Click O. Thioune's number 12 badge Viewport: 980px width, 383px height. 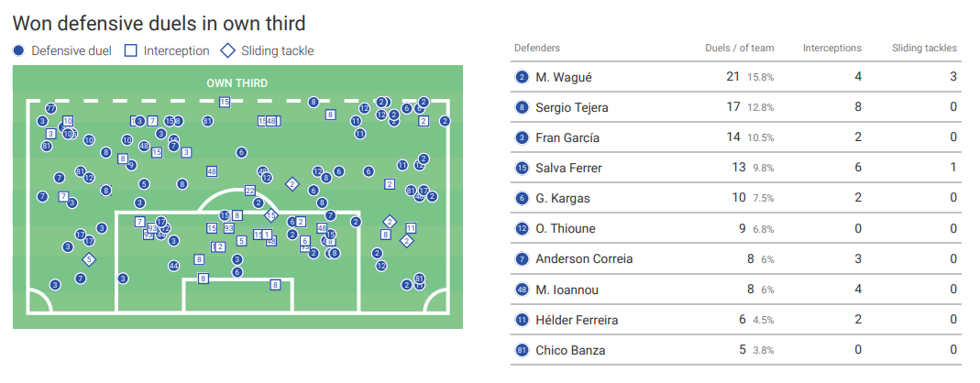point(522,229)
